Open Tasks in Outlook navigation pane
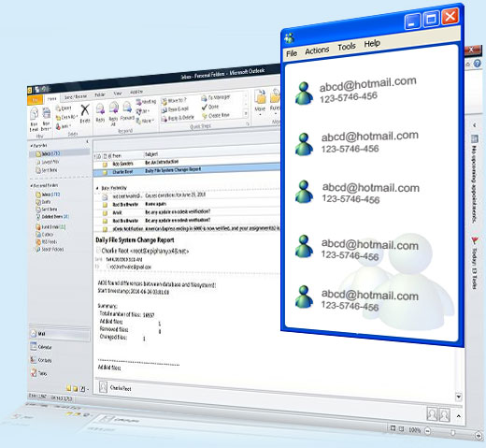The width and height of the screenshot is (486, 448). click(38, 372)
